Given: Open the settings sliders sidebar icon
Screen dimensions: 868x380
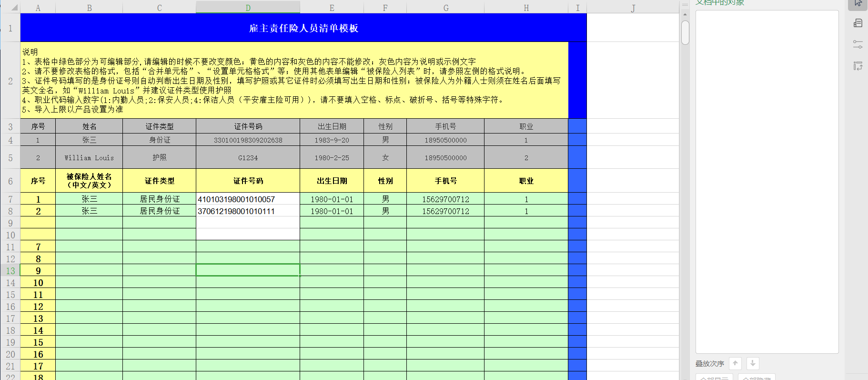Looking at the screenshot, I should pos(858,44).
